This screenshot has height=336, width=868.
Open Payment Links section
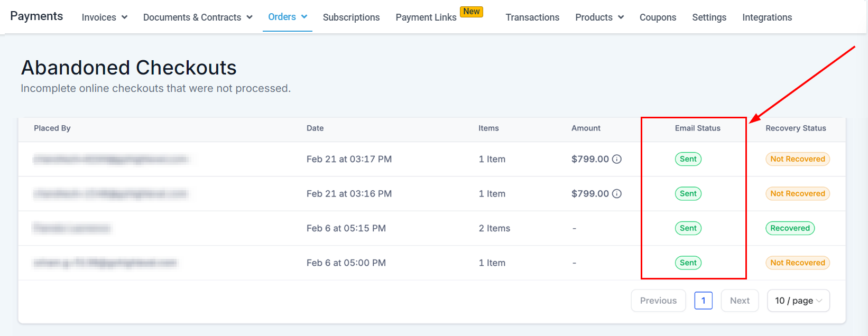tap(426, 17)
